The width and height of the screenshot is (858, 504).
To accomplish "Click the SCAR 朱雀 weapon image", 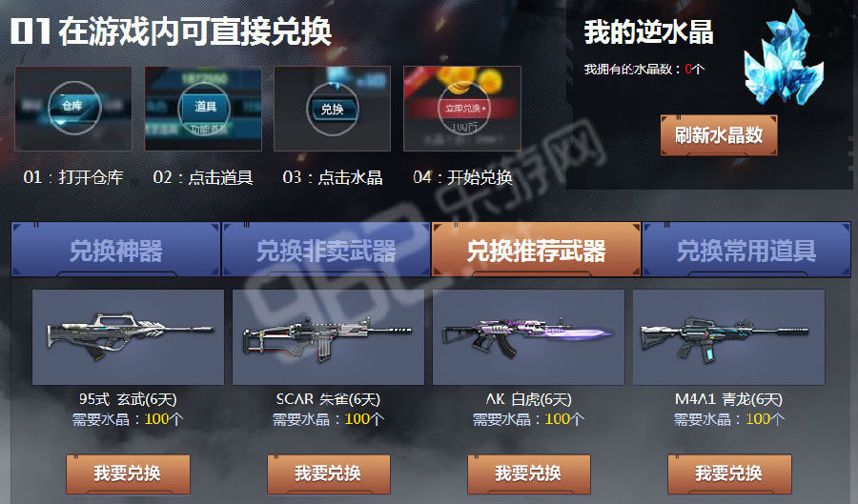I will click(x=328, y=337).
